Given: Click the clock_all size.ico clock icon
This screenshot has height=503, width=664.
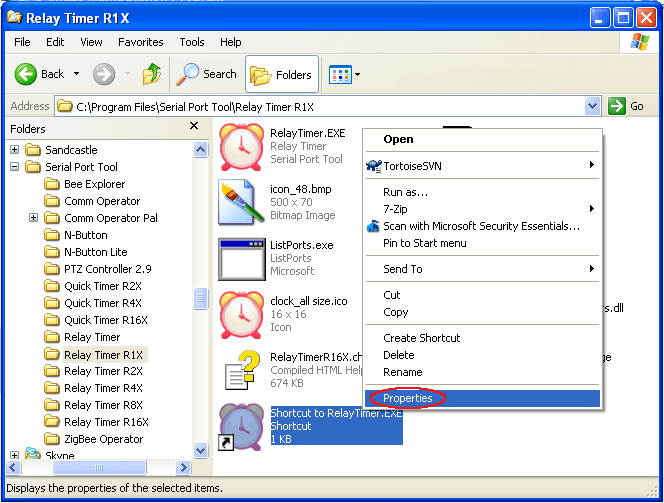Looking at the screenshot, I should click(241, 315).
